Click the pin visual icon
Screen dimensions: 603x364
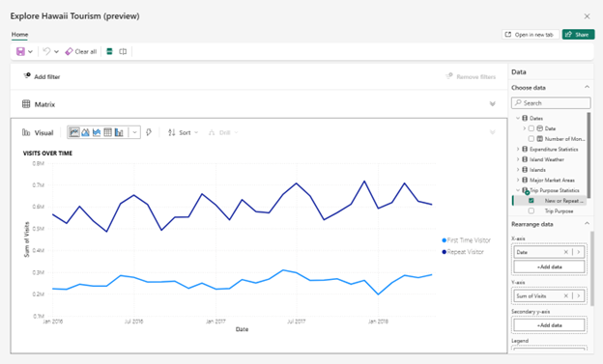[x=149, y=132]
